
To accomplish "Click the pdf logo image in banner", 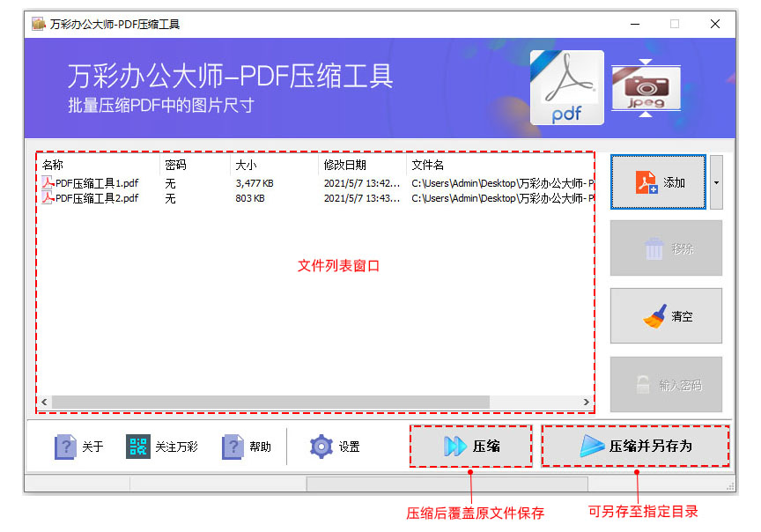I will click(x=567, y=88).
